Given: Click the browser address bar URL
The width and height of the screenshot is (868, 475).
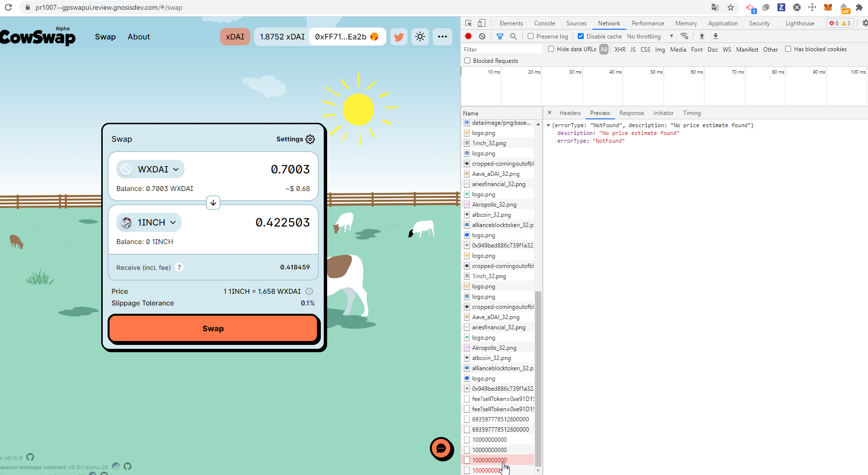Looking at the screenshot, I should point(109,7).
